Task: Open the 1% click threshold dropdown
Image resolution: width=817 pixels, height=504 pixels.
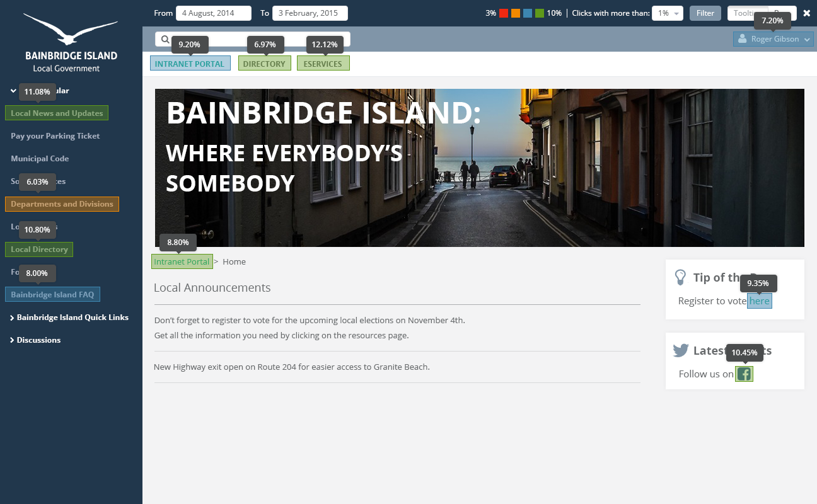Action: tap(668, 13)
